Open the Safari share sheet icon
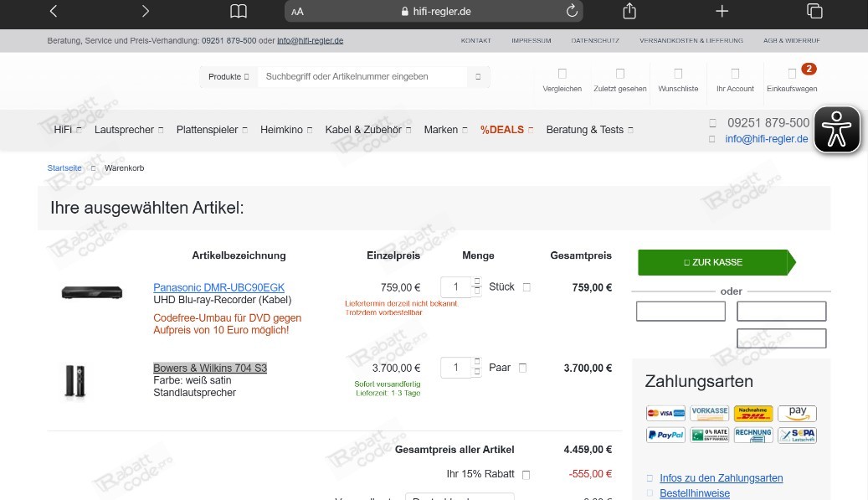 click(x=629, y=11)
